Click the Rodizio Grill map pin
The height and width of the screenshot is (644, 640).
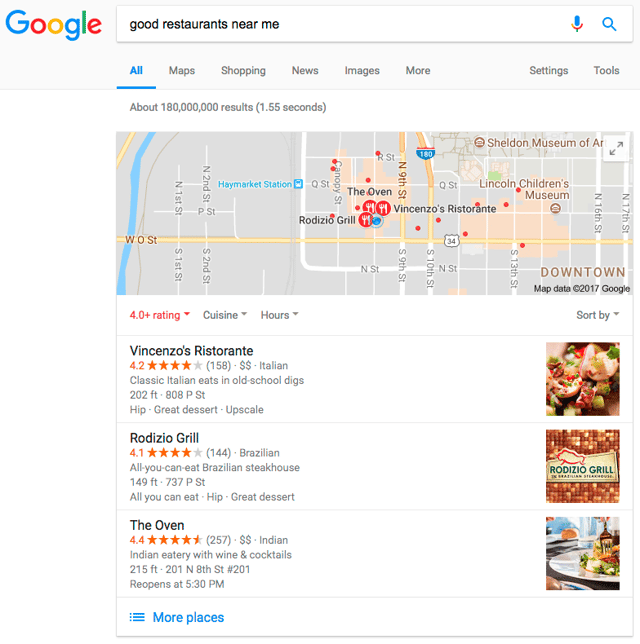(365, 220)
